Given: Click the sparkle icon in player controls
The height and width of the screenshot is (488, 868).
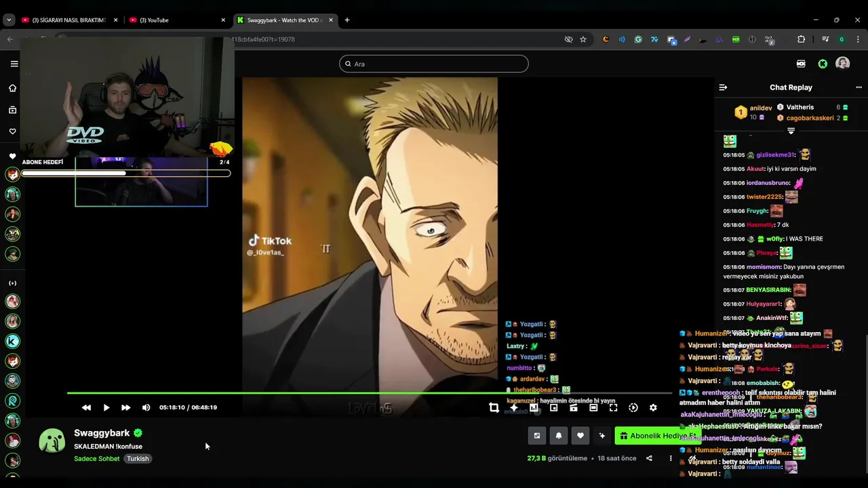Looking at the screenshot, I should (514, 407).
